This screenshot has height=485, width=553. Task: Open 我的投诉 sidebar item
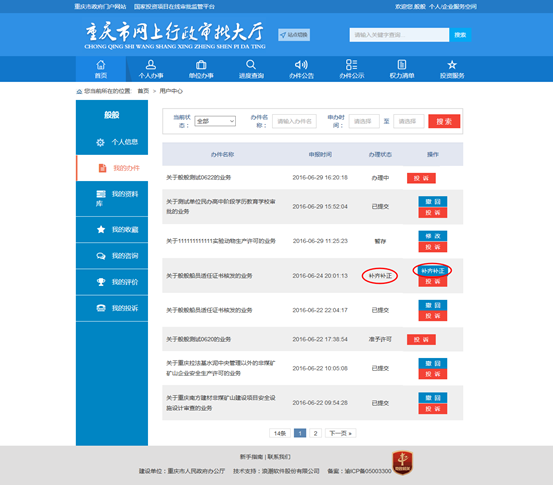click(112, 308)
